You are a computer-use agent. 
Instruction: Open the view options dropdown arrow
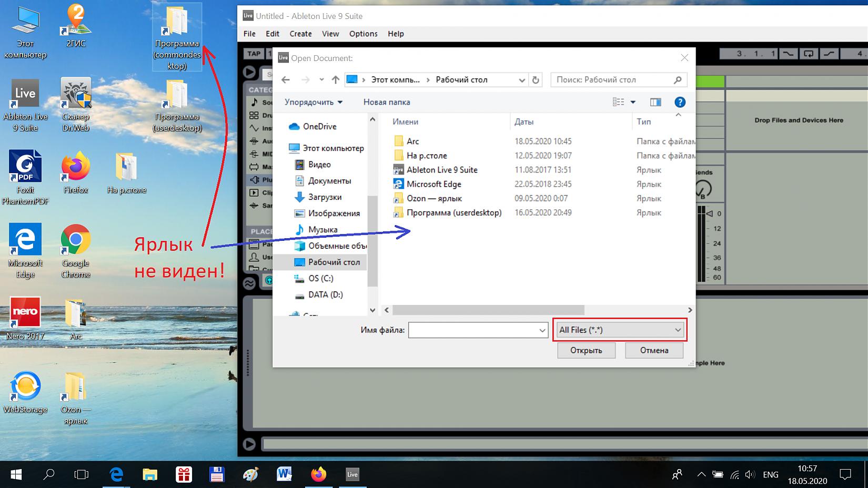(633, 102)
